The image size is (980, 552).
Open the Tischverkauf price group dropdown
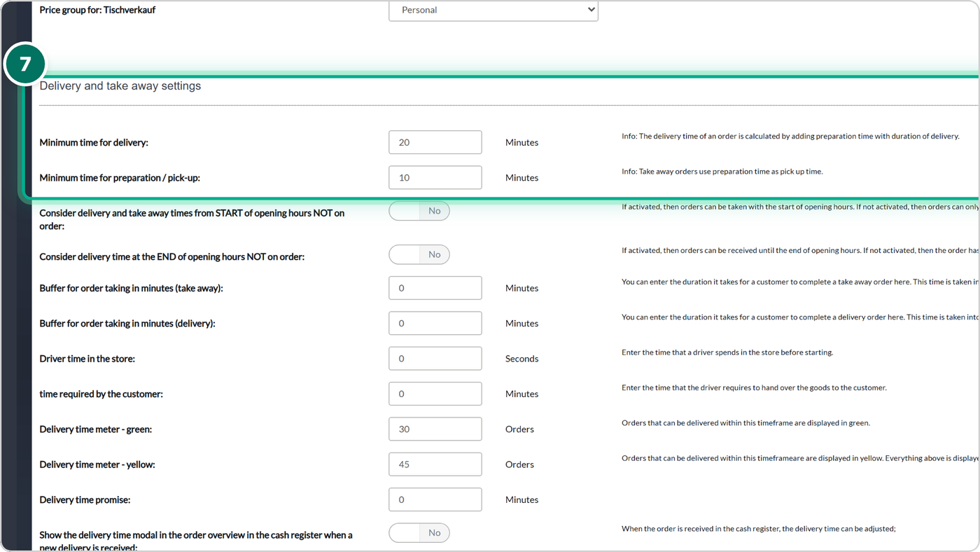(x=493, y=10)
